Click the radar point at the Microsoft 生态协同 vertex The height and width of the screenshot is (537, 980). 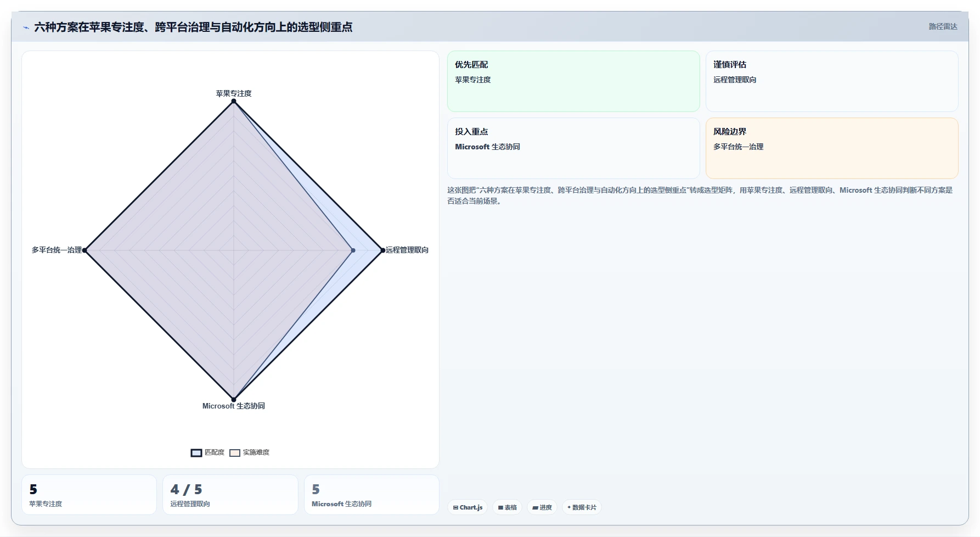[x=234, y=400]
